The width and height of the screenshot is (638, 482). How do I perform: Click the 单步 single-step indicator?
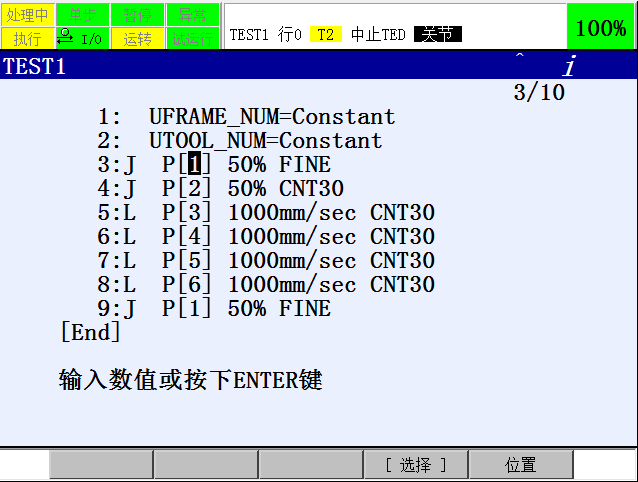[83, 15]
